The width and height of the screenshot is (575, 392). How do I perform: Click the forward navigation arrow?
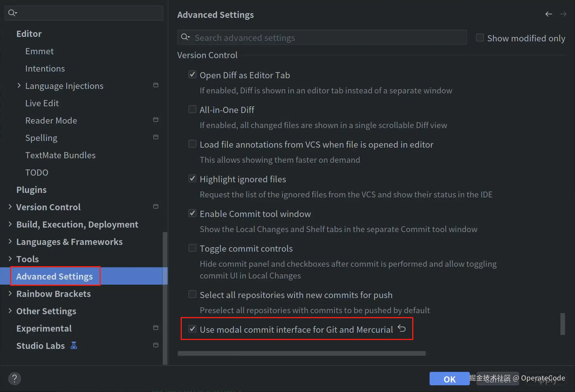[563, 14]
